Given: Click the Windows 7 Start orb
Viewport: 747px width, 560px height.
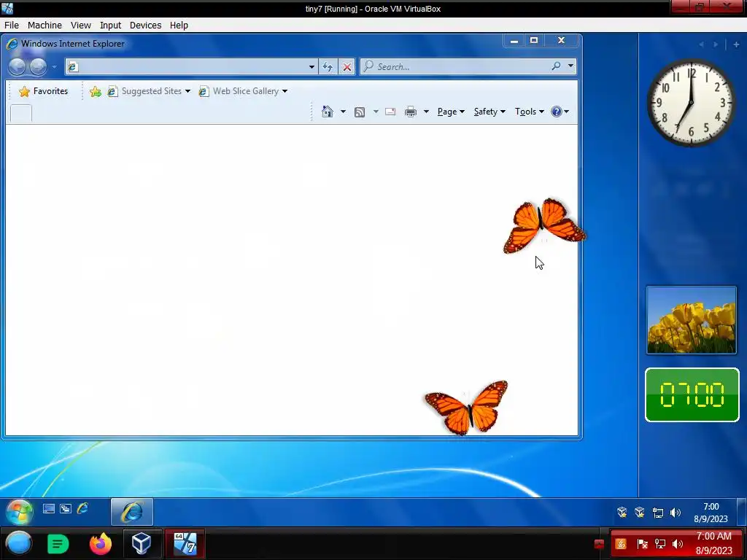Looking at the screenshot, I should (20, 512).
